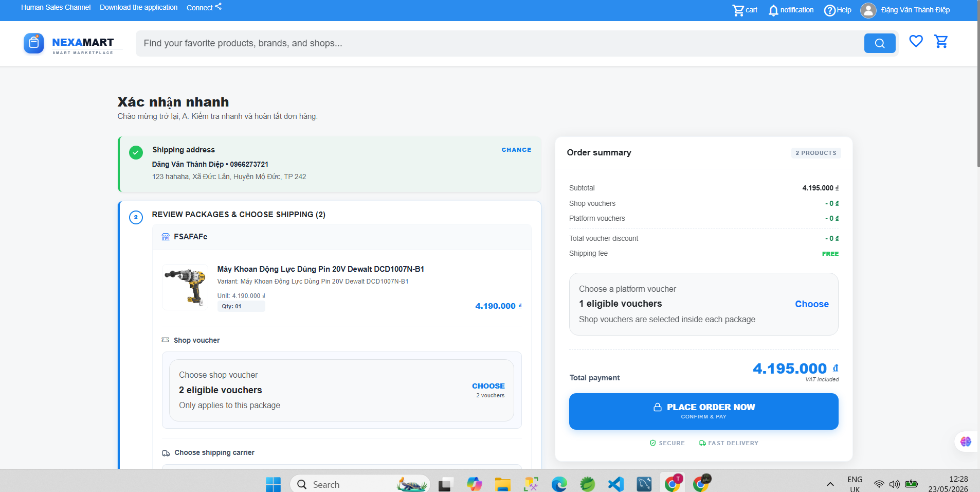
Task: Click the Windows taskbar search box
Action: point(360,484)
